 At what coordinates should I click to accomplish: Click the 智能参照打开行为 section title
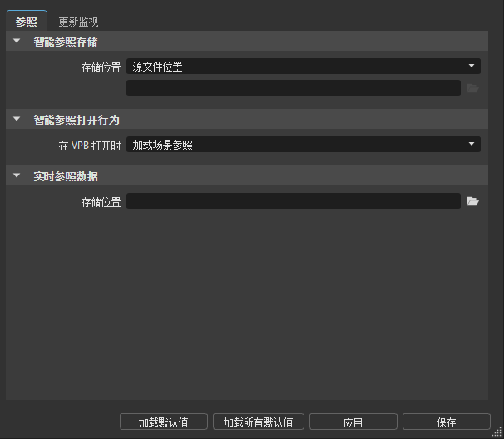(x=77, y=120)
